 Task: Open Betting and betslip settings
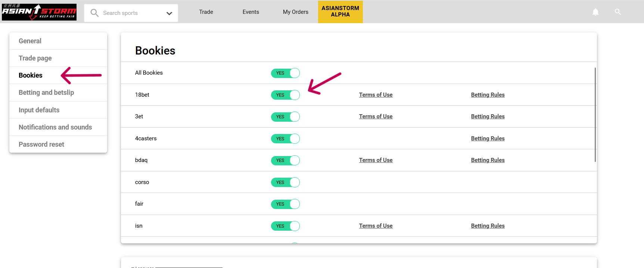click(58, 93)
